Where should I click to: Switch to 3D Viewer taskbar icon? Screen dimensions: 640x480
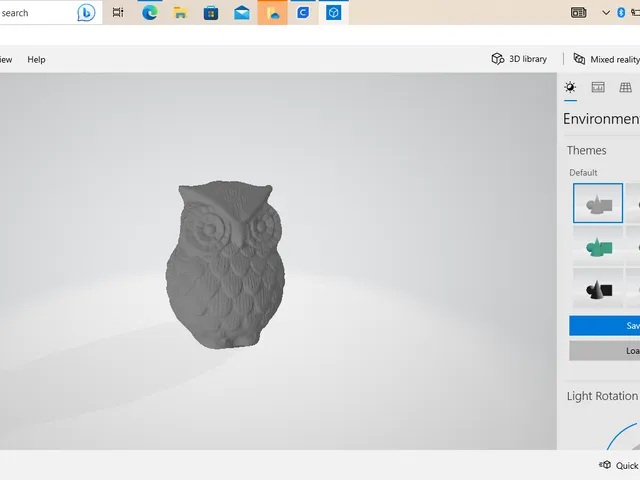(333, 13)
